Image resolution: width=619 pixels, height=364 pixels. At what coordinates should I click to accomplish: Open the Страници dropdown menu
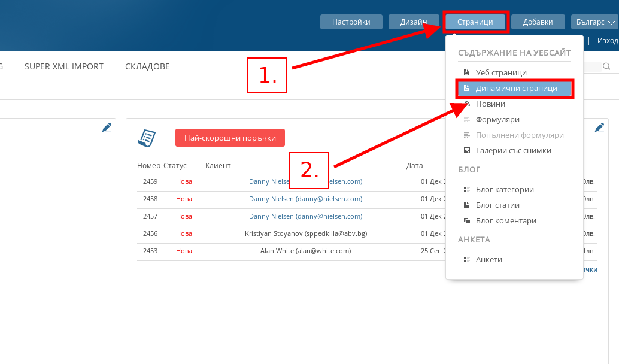coord(475,22)
